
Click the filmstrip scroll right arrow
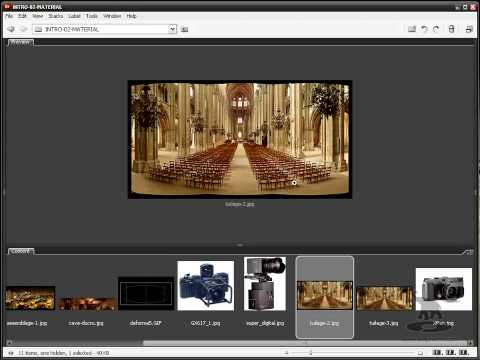(x=470, y=343)
